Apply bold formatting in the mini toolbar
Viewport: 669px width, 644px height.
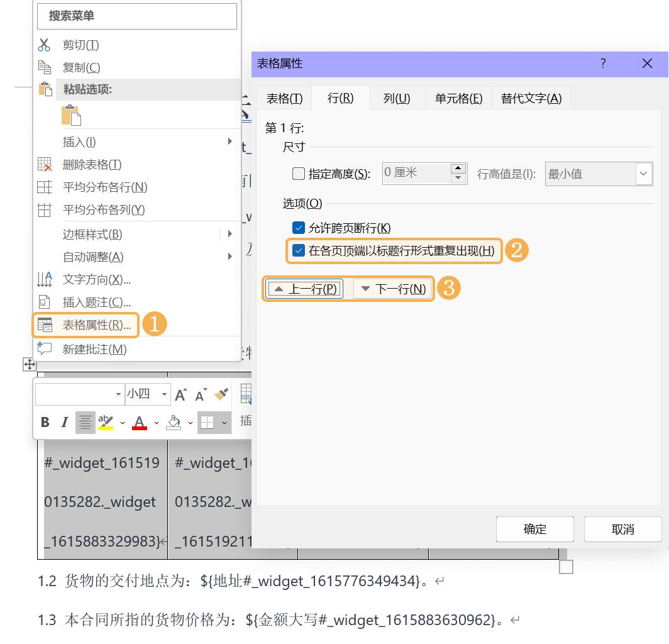coord(44,422)
